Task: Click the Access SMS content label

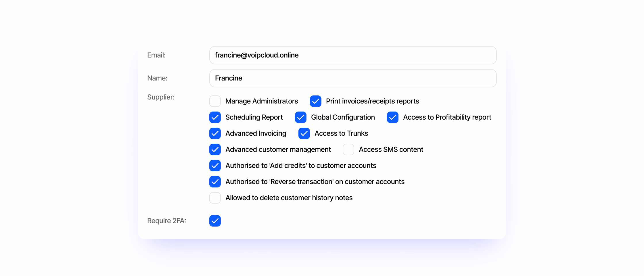Action: click(x=391, y=149)
